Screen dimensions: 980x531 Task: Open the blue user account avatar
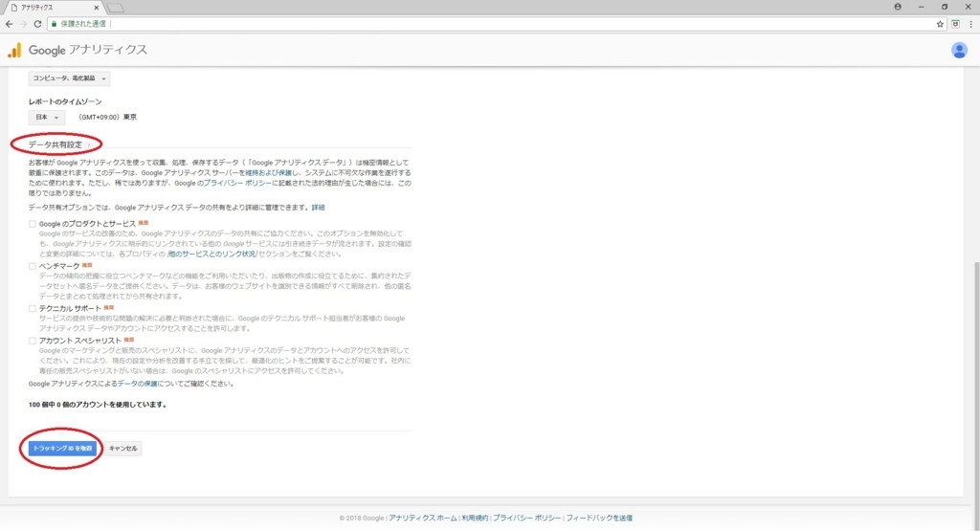click(x=959, y=50)
